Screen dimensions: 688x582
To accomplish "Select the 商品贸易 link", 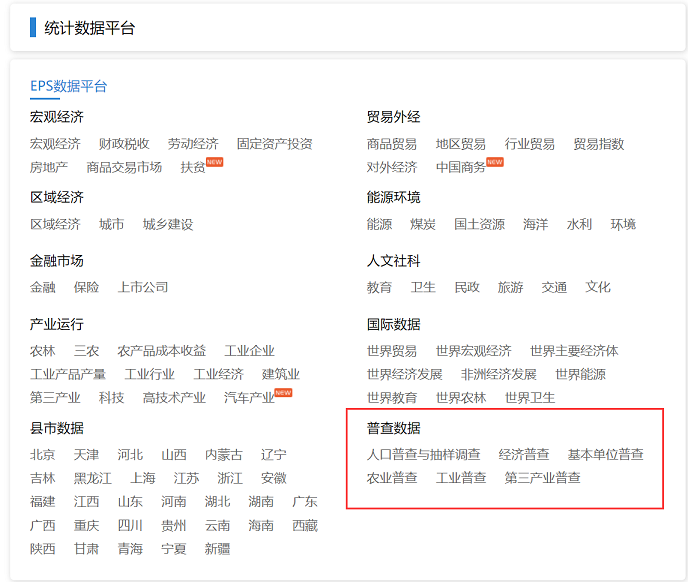I will tap(392, 144).
